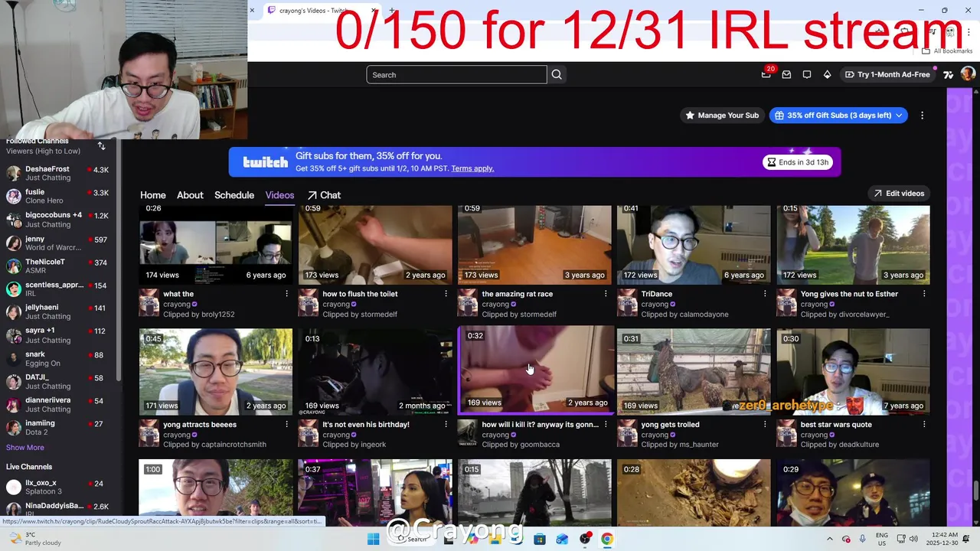Open options for 'yong attracts beeees' clip
This screenshot has width=980, height=551.
[286, 424]
